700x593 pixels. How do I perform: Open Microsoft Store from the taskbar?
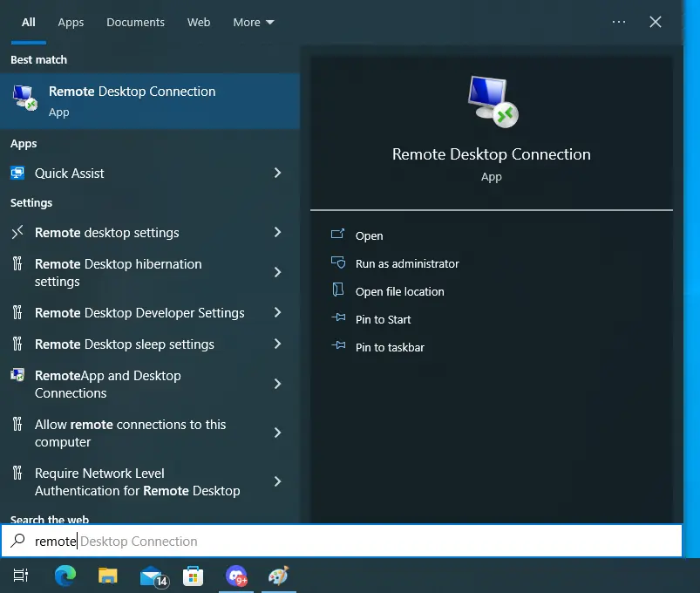click(x=194, y=576)
